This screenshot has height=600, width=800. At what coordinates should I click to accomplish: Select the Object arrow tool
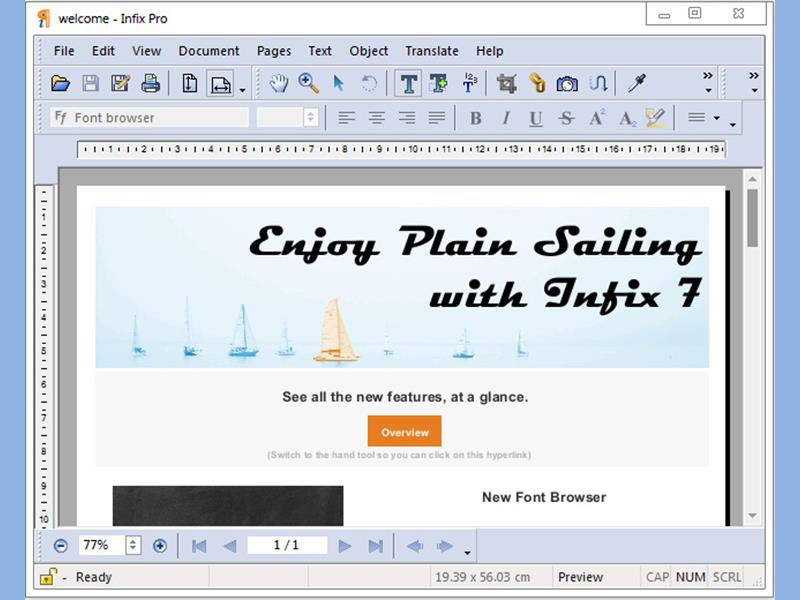click(x=338, y=83)
